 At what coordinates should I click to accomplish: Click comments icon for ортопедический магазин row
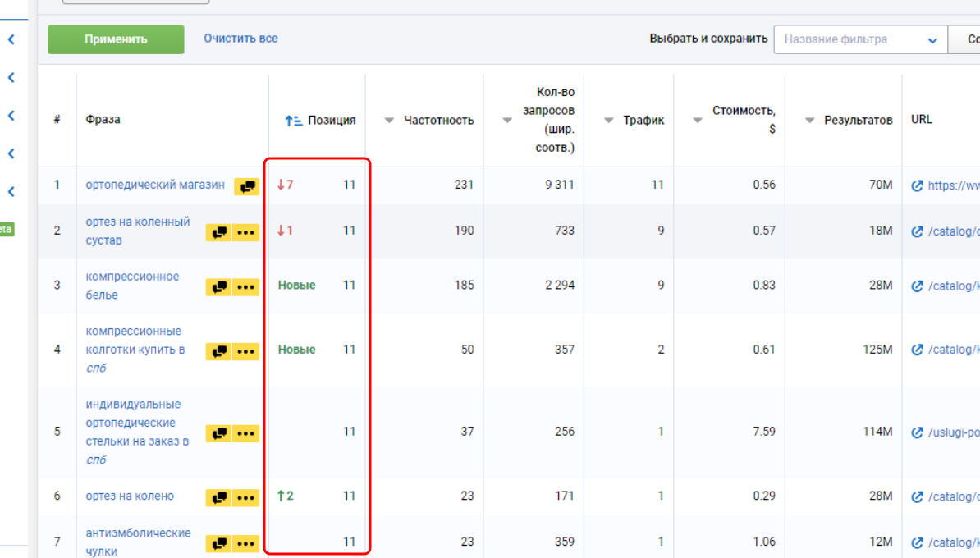coord(246,186)
